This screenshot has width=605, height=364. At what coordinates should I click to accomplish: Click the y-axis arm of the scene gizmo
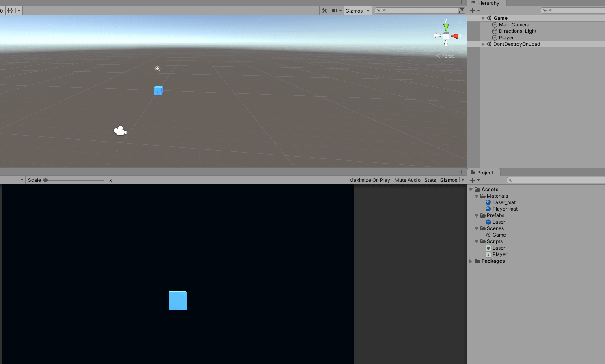click(x=446, y=26)
